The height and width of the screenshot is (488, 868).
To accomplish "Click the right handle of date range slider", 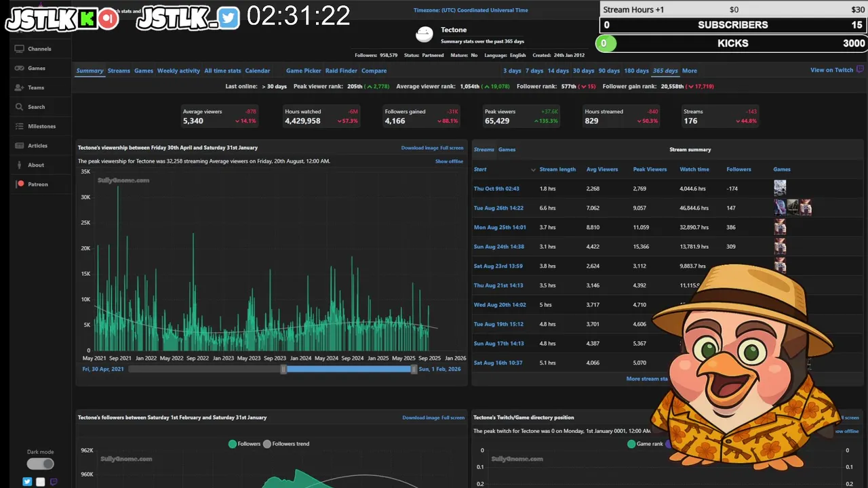I will 414,369.
